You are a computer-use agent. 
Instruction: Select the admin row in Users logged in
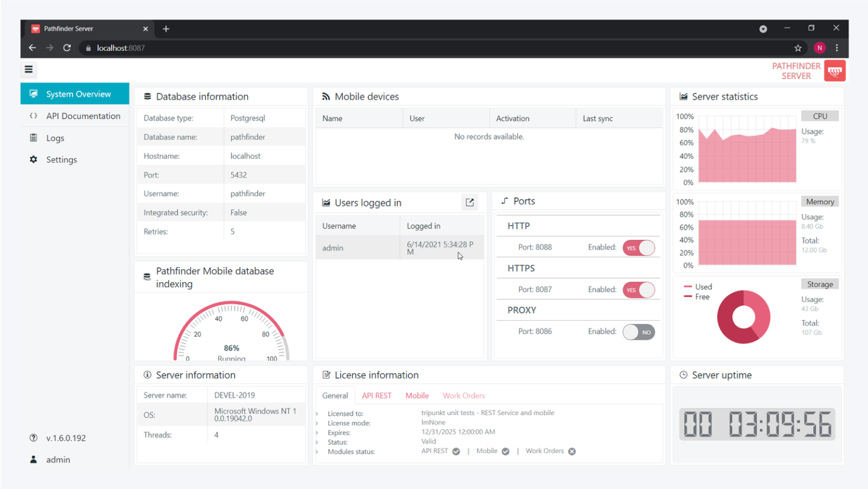pos(399,248)
